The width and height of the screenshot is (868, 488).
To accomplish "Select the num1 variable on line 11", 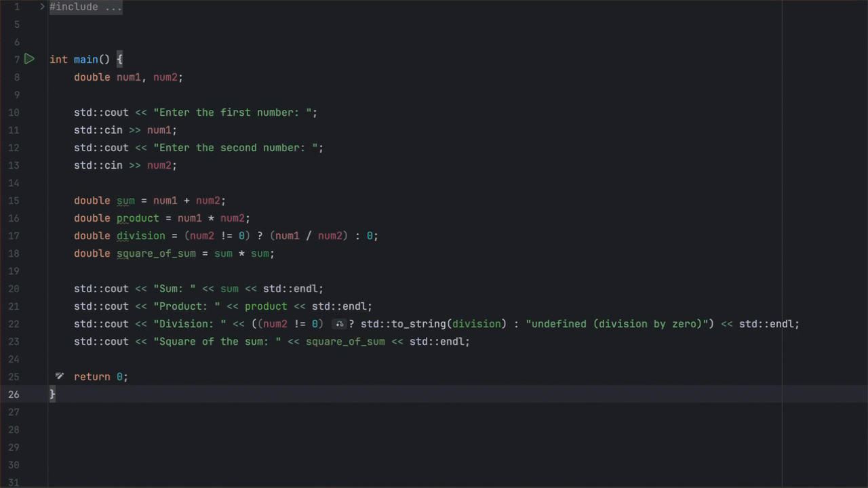I will click(x=160, y=130).
